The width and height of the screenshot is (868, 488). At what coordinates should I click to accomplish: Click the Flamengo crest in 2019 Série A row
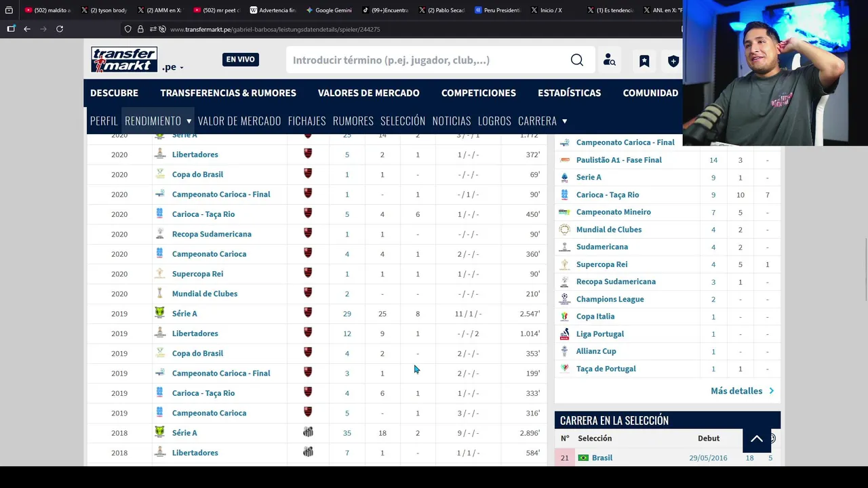point(308,313)
